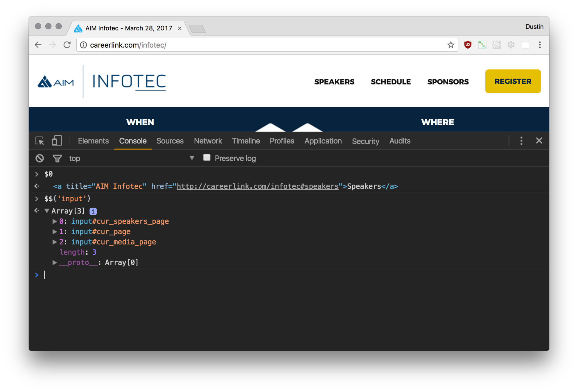
Task: Open the uBlock Origin extension icon
Action: pos(468,45)
